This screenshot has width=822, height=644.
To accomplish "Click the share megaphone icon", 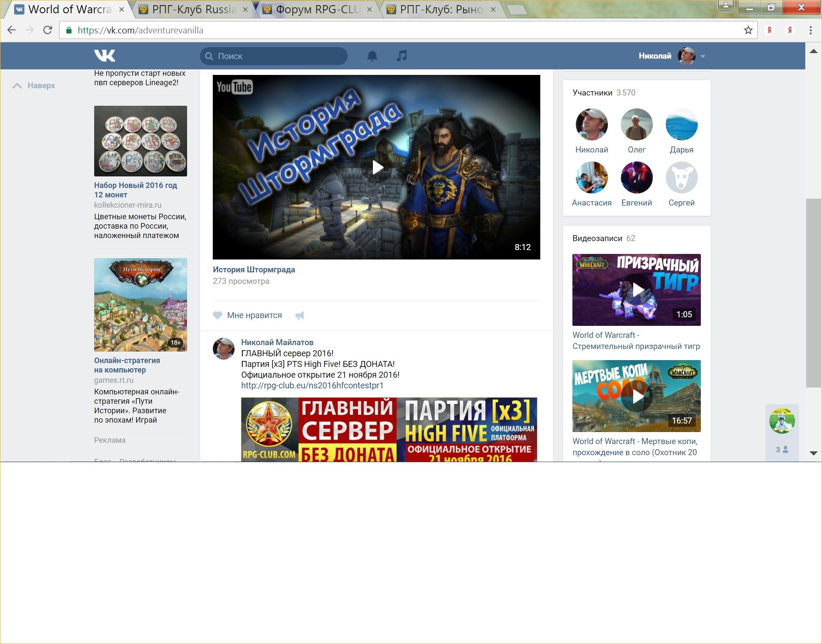I will [300, 316].
